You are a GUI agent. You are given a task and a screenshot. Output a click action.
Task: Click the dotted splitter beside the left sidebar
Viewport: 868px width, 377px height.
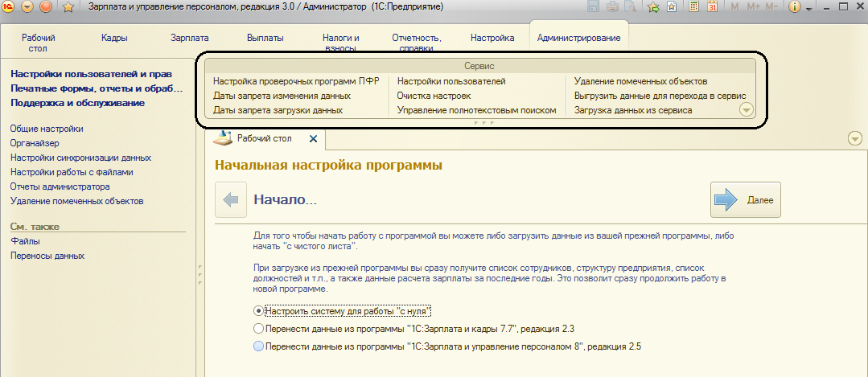199,273
